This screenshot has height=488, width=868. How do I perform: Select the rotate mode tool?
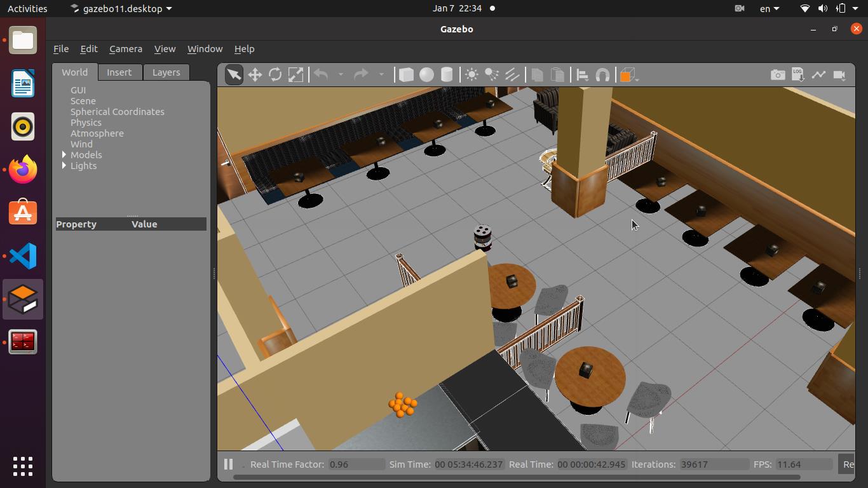tap(275, 75)
